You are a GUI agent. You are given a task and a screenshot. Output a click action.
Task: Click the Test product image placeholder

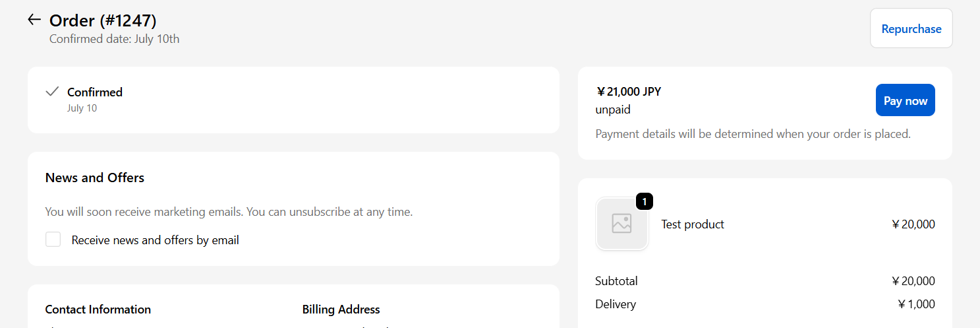click(621, 224)
